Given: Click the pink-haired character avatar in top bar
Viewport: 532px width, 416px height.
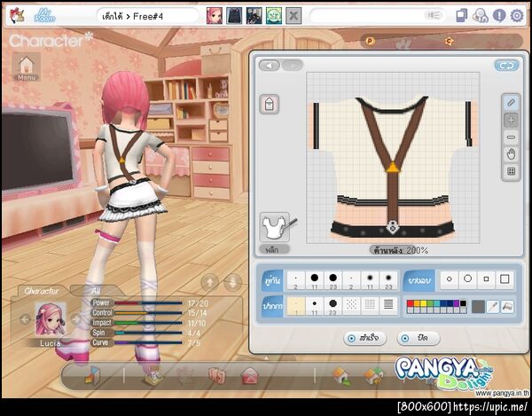Looking at the screenshot, I should (215, 16).
